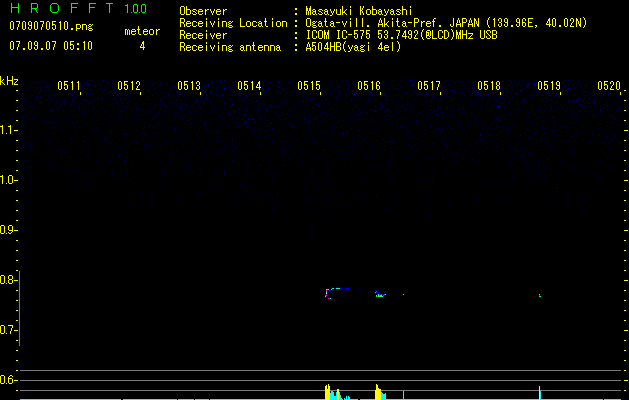This screenshot has width=629, height=400.
Task: Click the gray frequency range bar on left axis
Action: tap(20, 308)
